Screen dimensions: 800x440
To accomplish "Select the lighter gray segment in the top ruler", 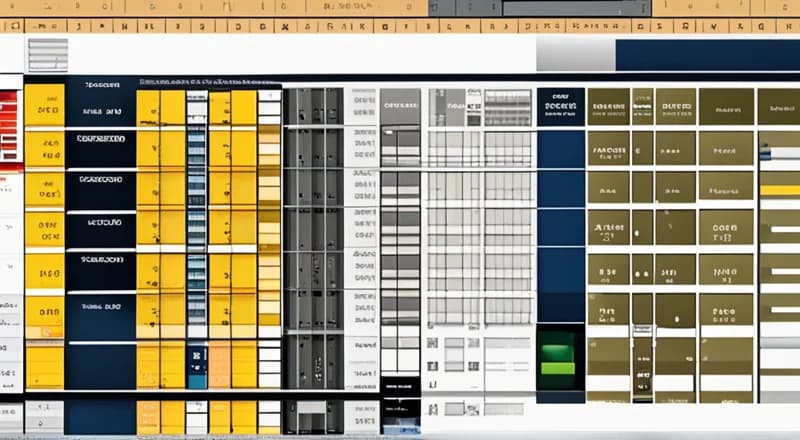I will (x=575, y=7).
